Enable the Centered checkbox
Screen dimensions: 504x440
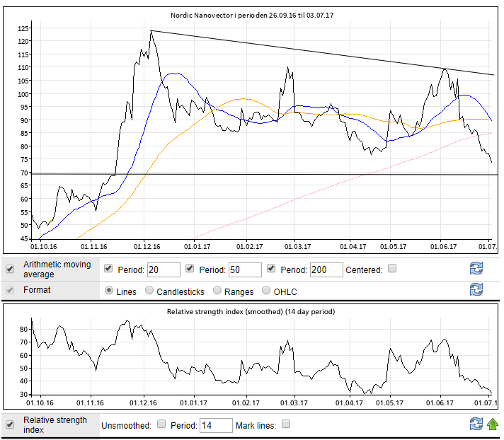(392, 268)
